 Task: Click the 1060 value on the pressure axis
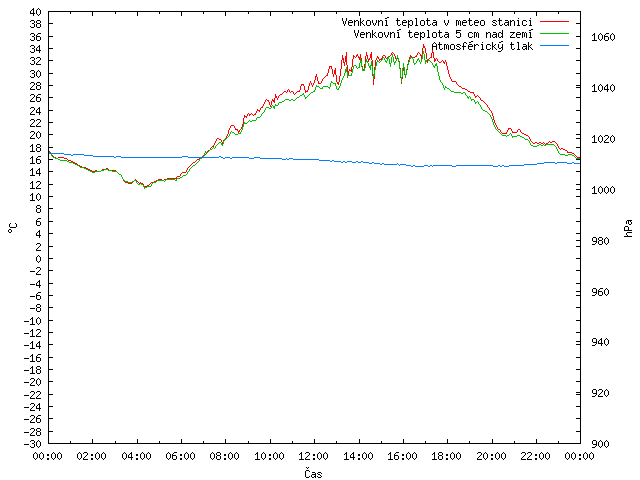pyautogui.click(x=603, y=38)
